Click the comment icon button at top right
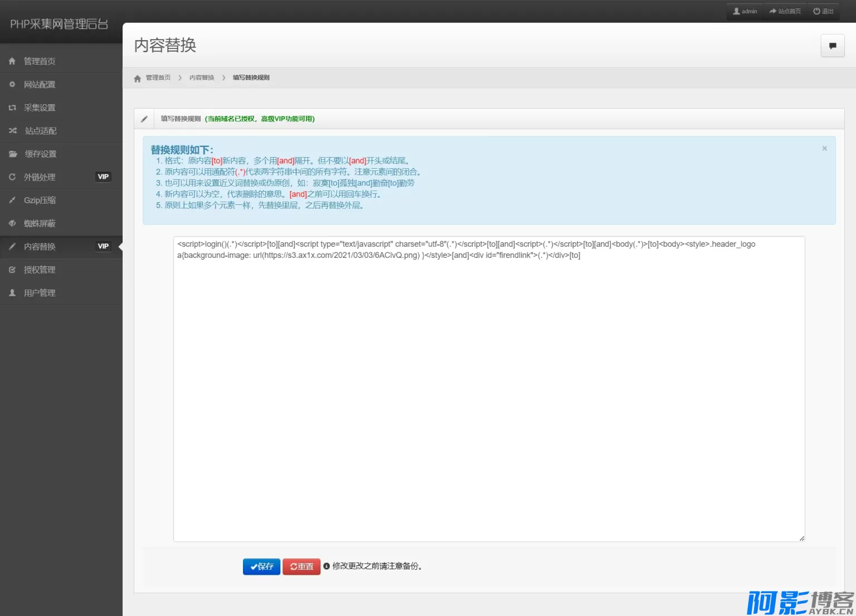 [833, 46]
